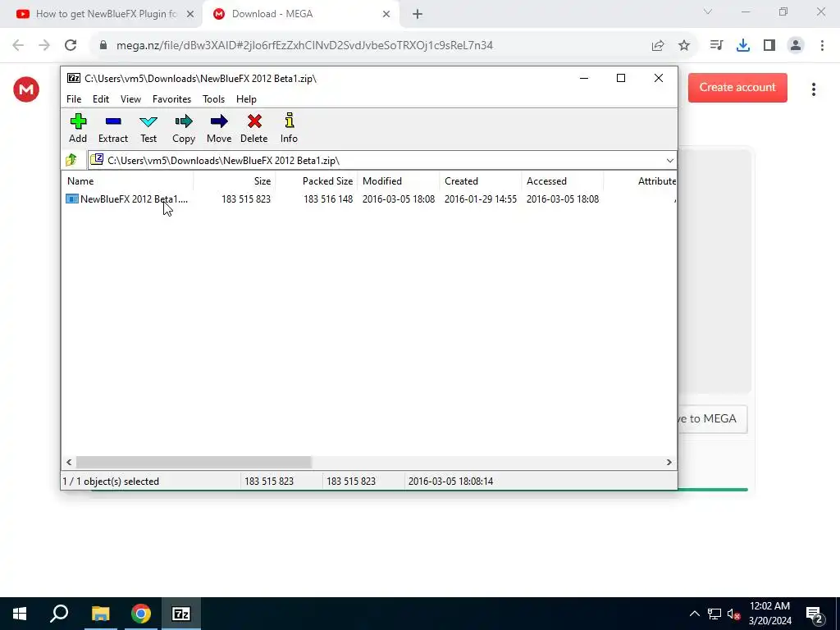Open the Help menu
Screen dimensions: 840x630
(x=246, y=99)
